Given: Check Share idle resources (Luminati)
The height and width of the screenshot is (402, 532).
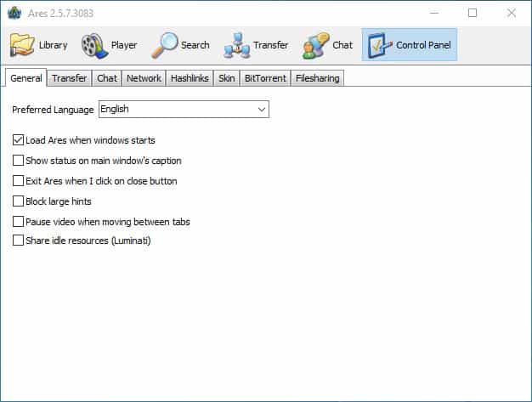Looking at the screenshot, I should (18, 241).
